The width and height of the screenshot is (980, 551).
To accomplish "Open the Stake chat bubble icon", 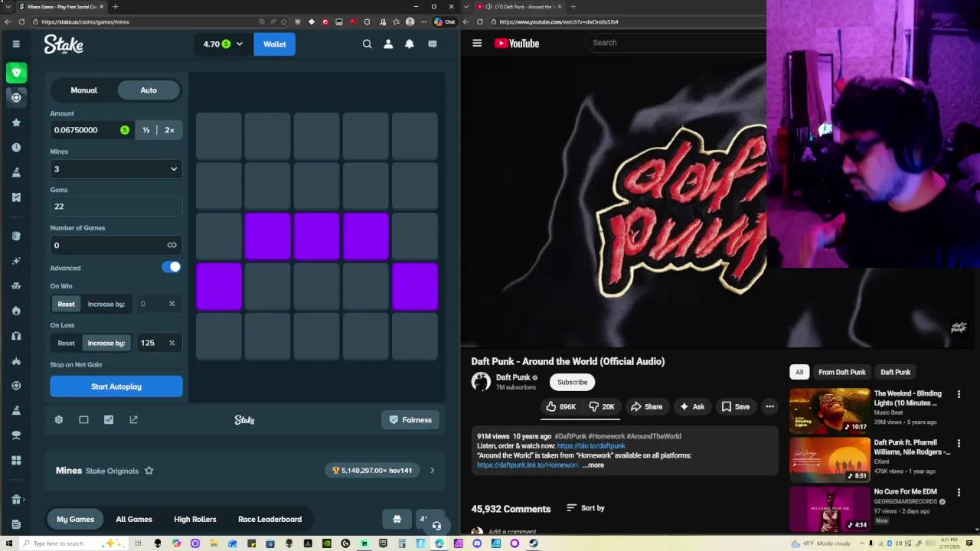I will tap(433, 44).
